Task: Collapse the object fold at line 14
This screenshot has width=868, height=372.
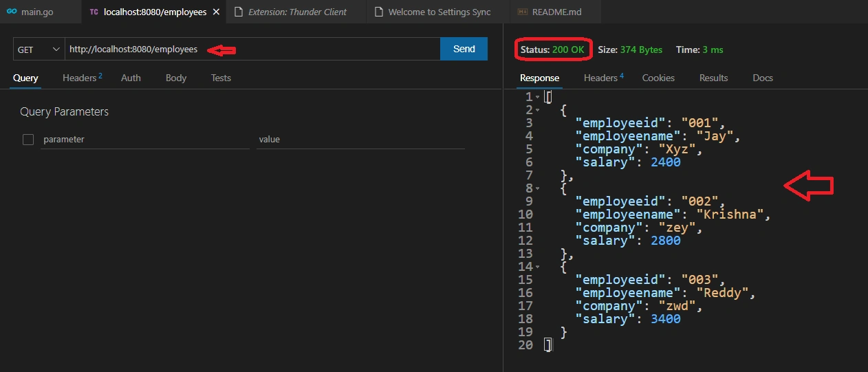Action: point(537,267)
